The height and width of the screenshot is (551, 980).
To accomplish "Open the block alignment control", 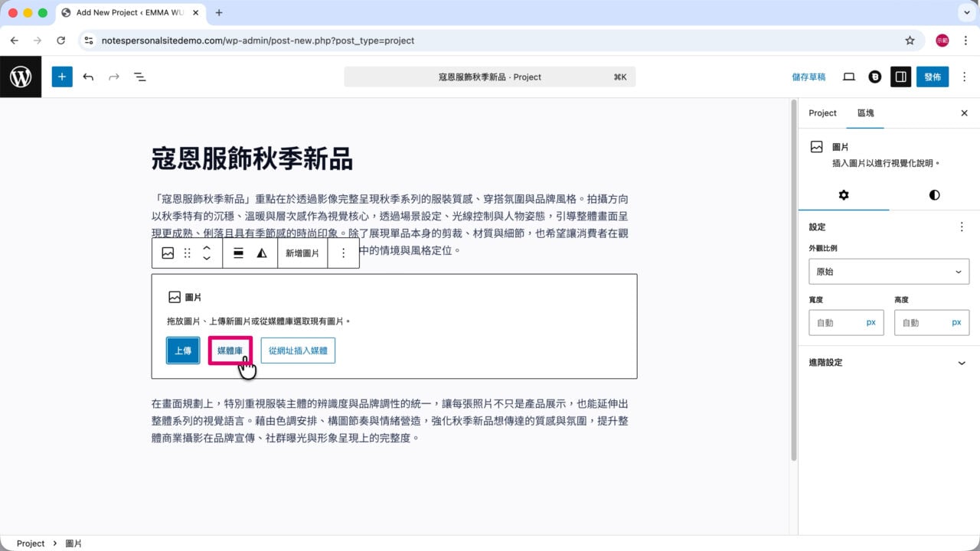I will point(238,253).
